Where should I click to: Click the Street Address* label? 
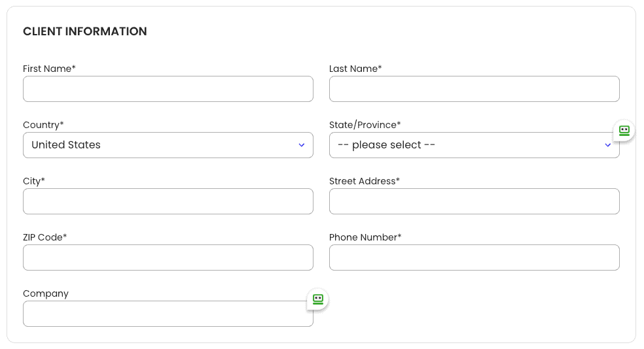click(x=365, y=181)
